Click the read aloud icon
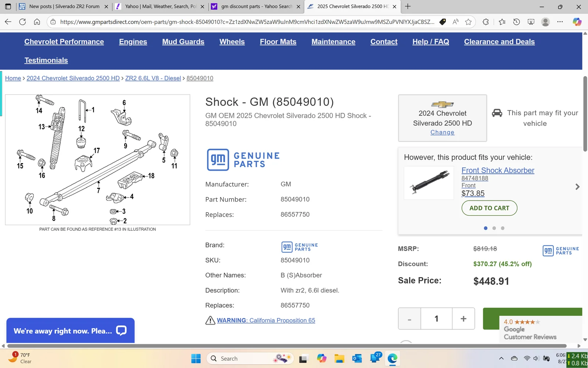Image resolution: width=588 pixels, height=368 pixels. (x=456, y=22)
